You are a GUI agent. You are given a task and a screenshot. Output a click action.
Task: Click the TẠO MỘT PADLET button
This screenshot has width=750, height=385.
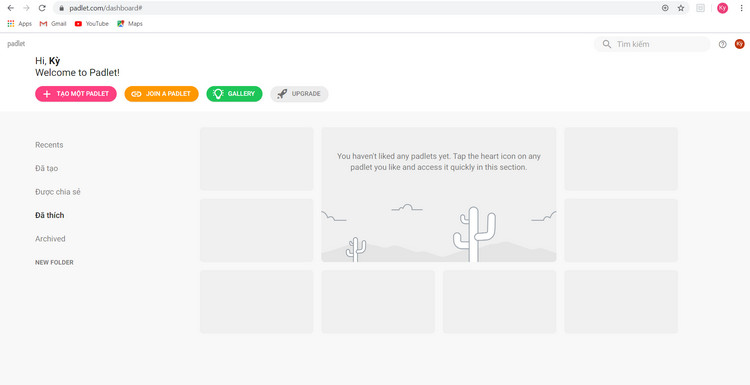click(x=76, y=94)
